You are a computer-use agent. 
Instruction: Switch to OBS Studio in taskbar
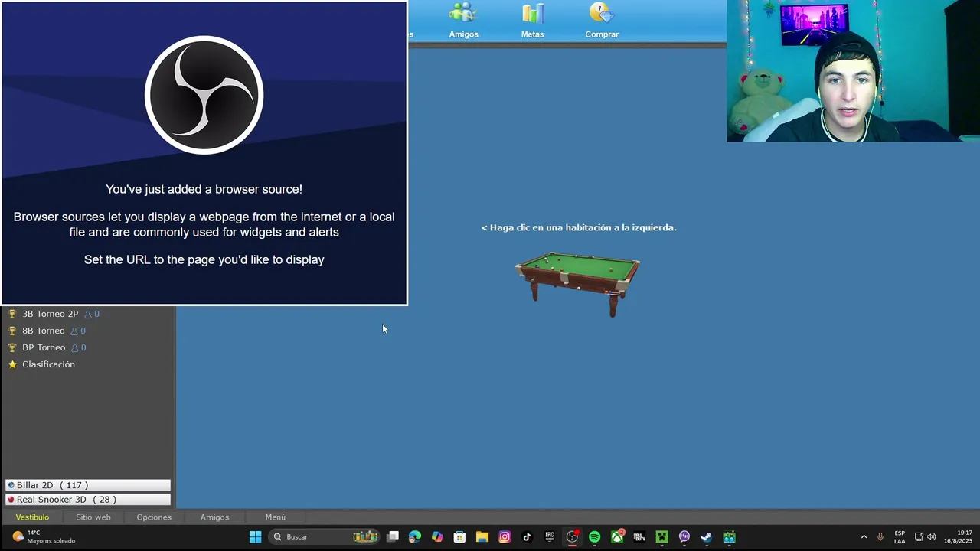coord(572,537)
